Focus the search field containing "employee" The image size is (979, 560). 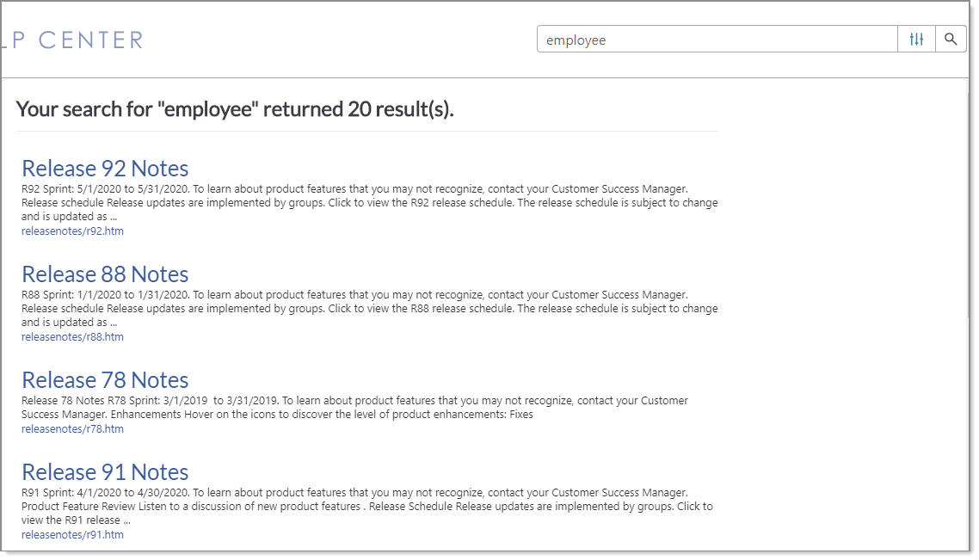[x=717, y=40]
